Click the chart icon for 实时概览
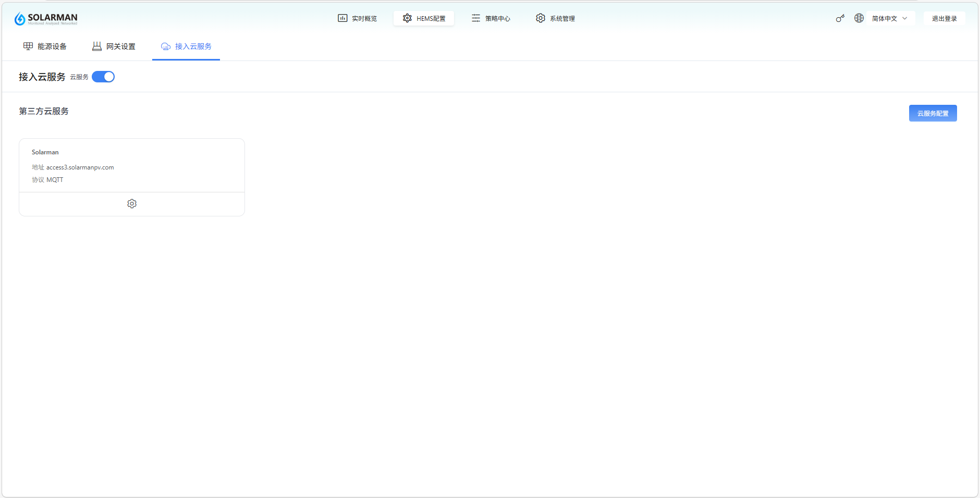This screenshot has height=498, width=980. tap(342, 18)
